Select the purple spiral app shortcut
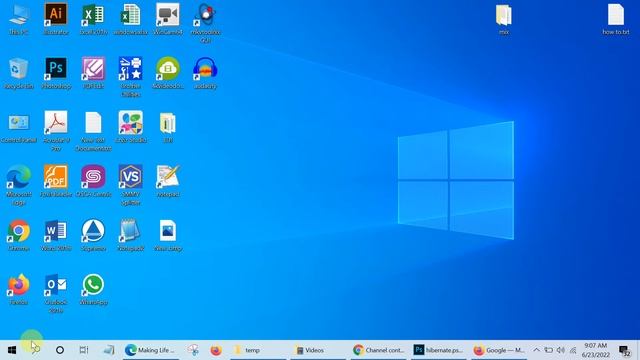 [x=93, y=181]
